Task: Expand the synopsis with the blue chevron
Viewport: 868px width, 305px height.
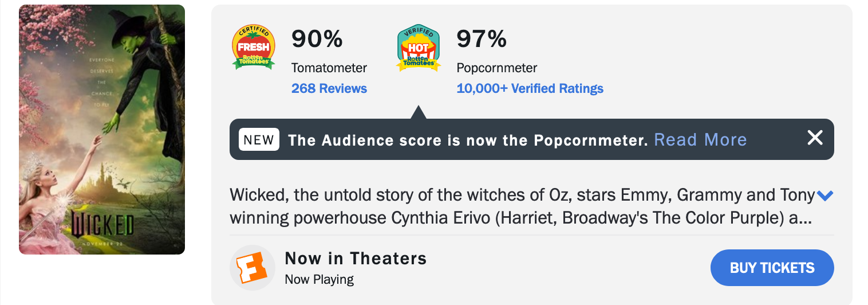Action: pos(825,196)
